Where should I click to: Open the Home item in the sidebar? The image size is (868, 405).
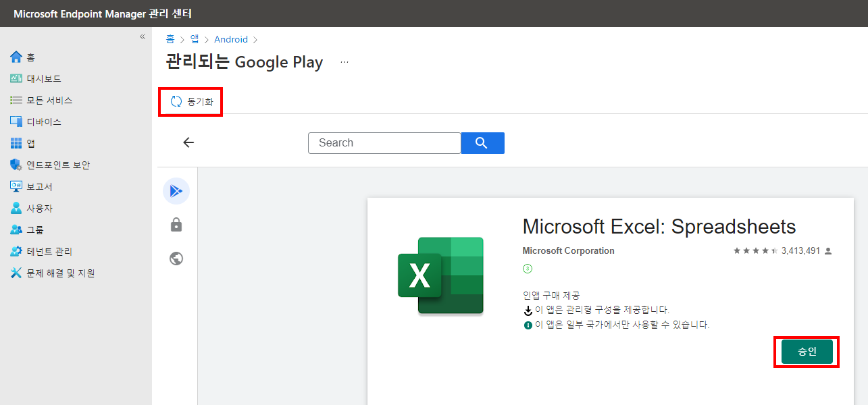[23, 57]
